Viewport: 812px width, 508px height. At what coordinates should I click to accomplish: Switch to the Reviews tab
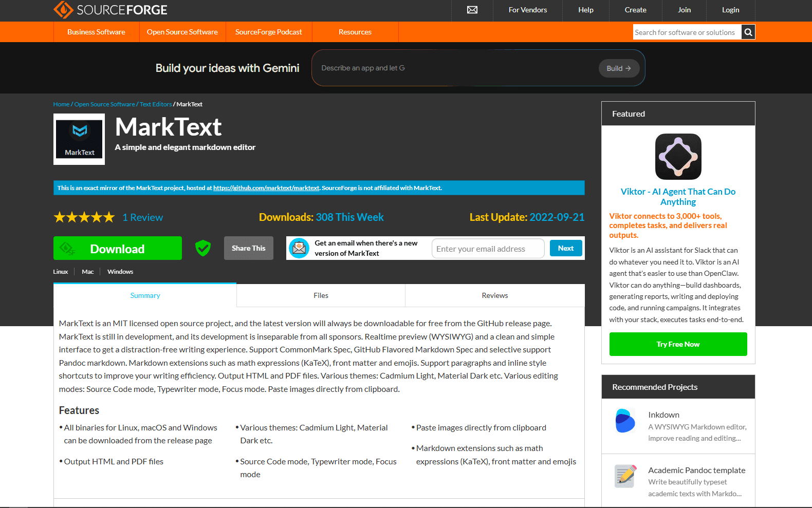495,295
